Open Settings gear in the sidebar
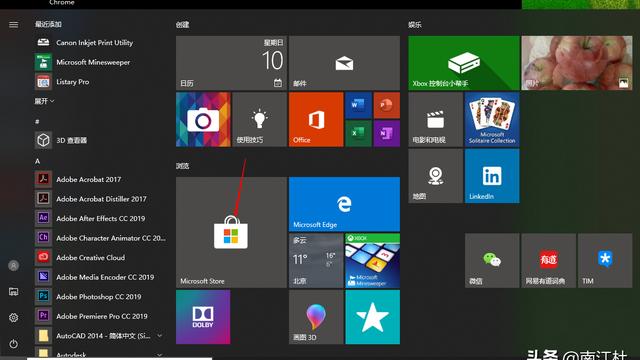The width and height of the screenshot is (640, 360). point(13,317)
